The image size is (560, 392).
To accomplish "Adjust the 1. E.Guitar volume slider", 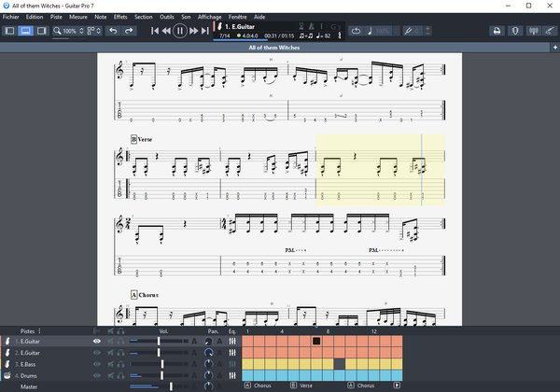I will point(159,342).
